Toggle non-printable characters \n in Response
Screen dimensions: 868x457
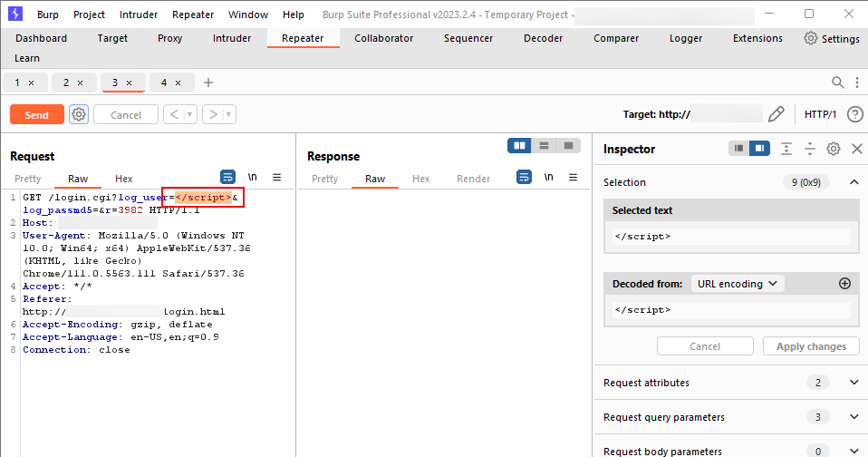click(x=548, y=177)
